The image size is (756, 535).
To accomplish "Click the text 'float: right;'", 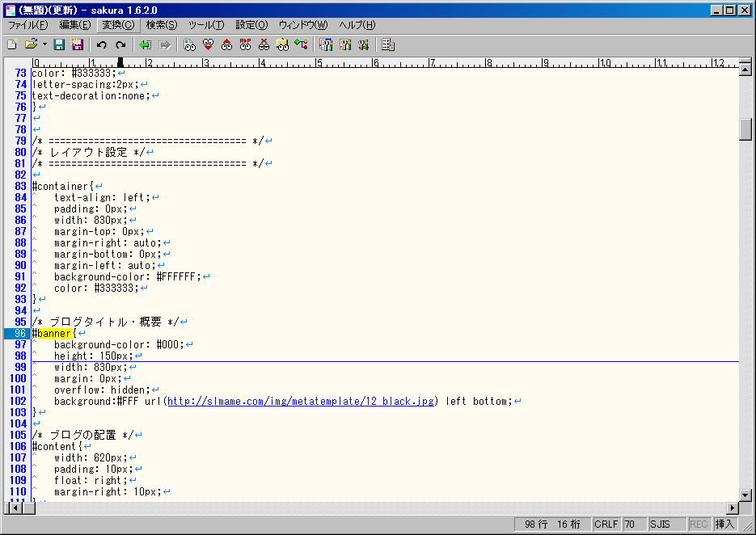I will point(91,480).
